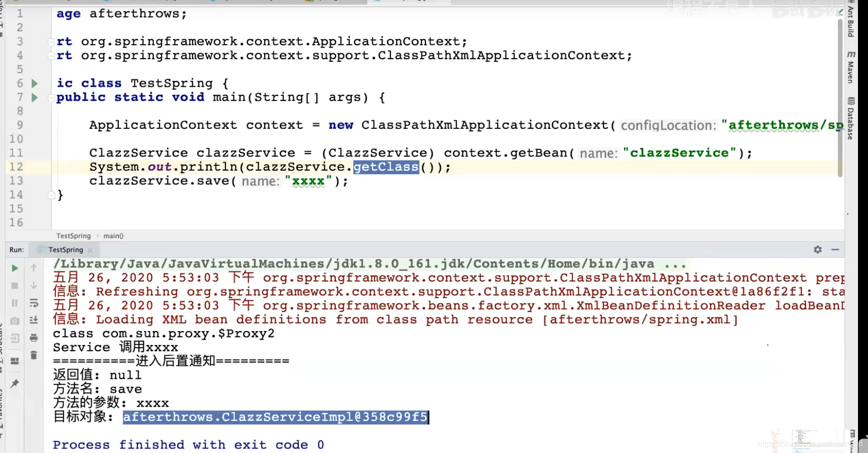Screen dimensions: 868x453
Task: Click the 'age afterthrows;' package line
Action: tap(122, 14)
